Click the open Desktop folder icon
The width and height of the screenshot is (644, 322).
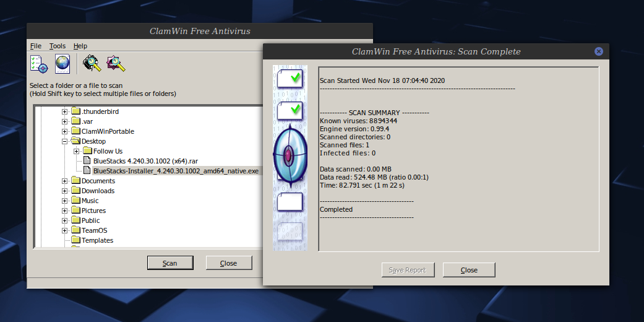(75, 141)
